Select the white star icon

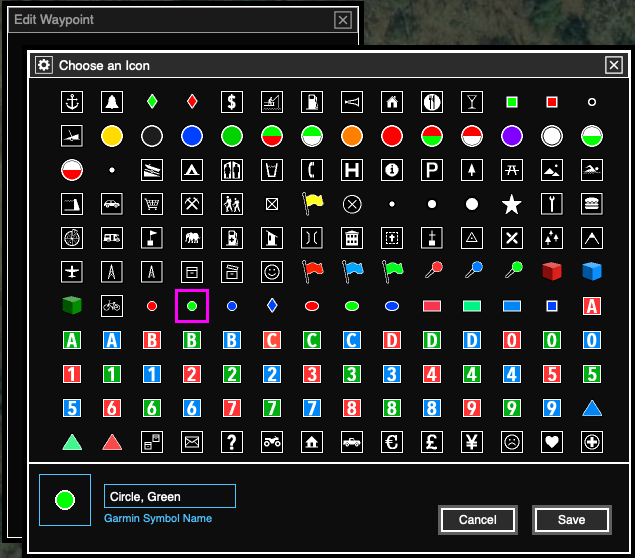point(512,204)
